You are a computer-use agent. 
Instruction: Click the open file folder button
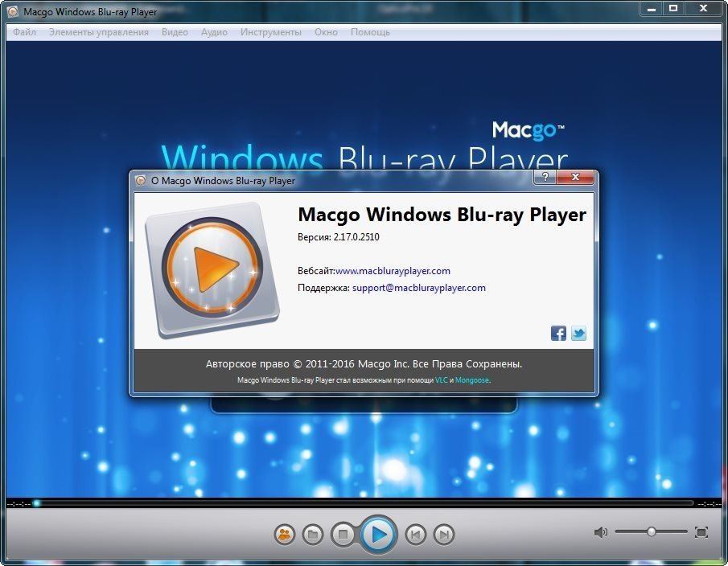coord(313,535)
